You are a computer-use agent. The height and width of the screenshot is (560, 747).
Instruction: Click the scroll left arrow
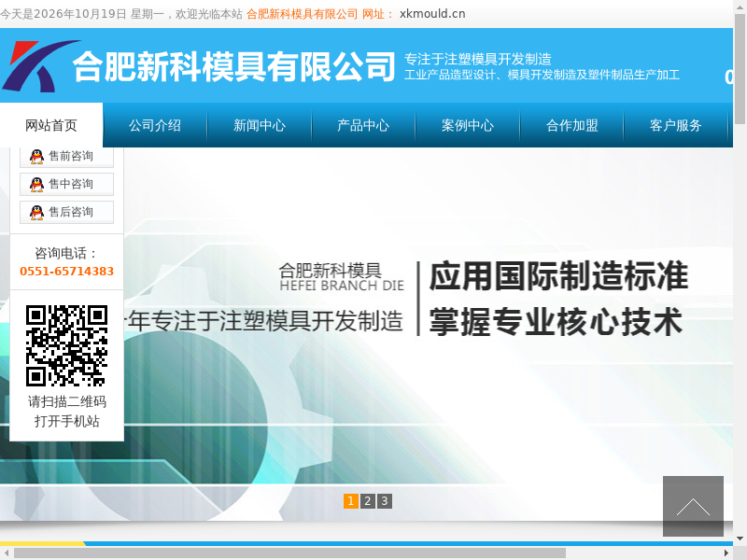point(7,553)
